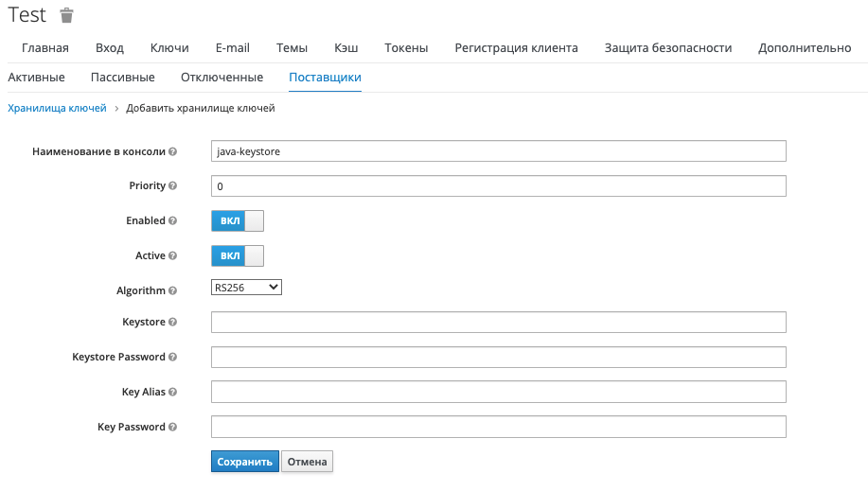Open the Algorithm RS256 dropdown
This screenshot has height=491, width=868.
[246, 288]
